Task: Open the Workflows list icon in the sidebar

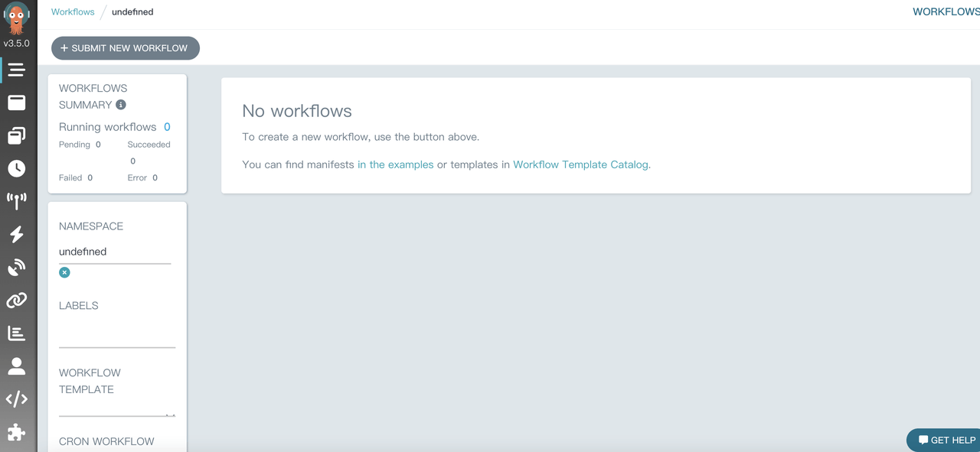Action: pos(17,70)
